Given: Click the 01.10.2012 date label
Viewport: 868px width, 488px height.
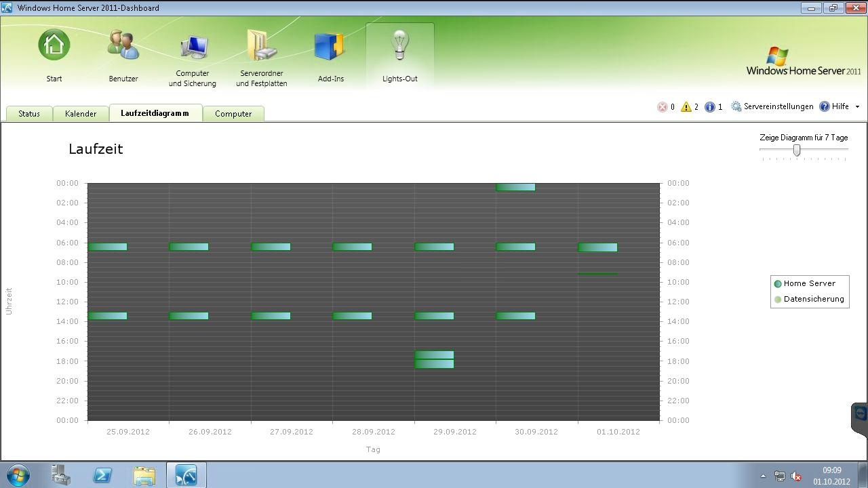Looking at the screenshot, I should (618, 432).
